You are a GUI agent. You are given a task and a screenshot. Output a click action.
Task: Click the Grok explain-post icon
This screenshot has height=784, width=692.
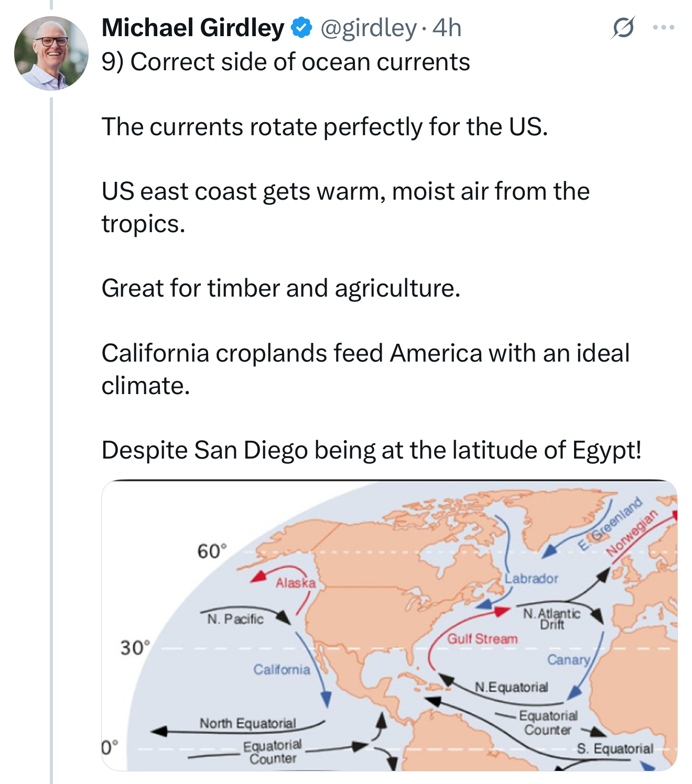point(623,28)
